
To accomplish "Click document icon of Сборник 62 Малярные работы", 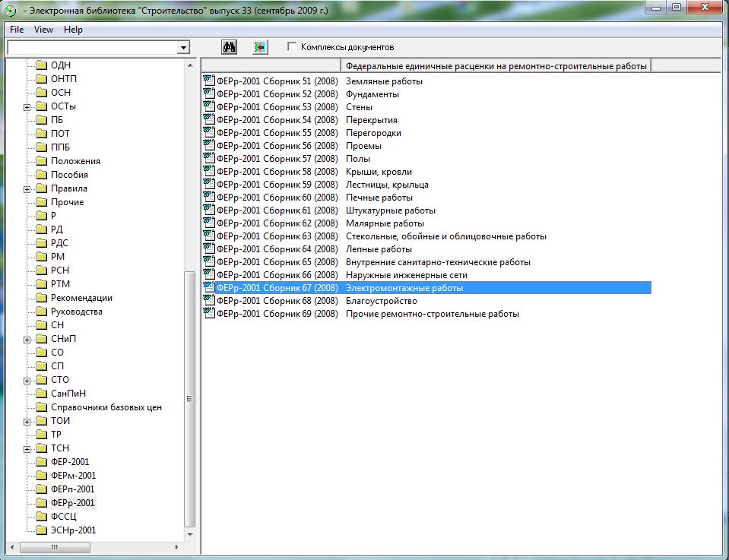I will 209,223.
